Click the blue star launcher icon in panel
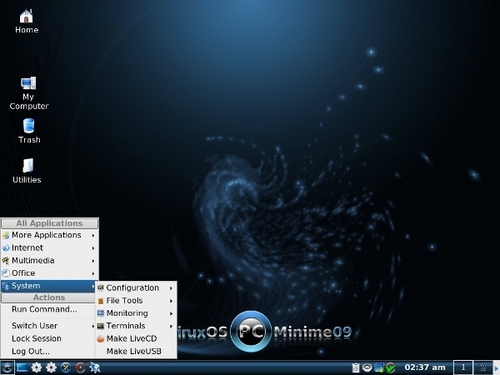The width and height of the screenshot is (500, 375). click(95, 368)
